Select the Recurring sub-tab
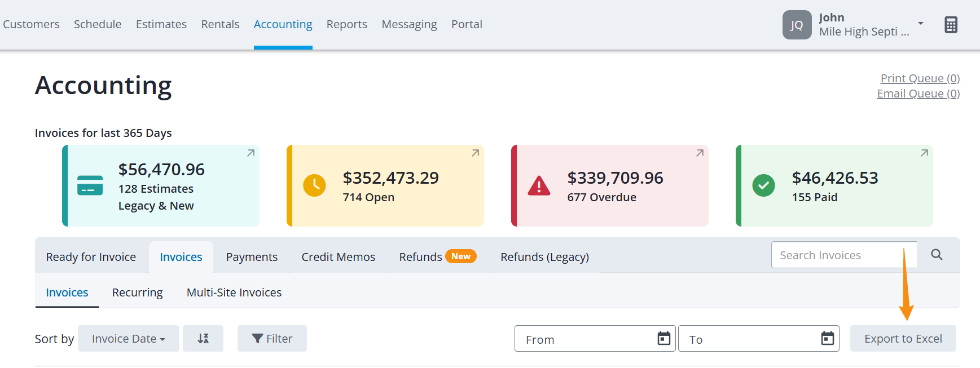Image resolution: width=980 pixels, height=368 pixels. click(x=137, y=292)
